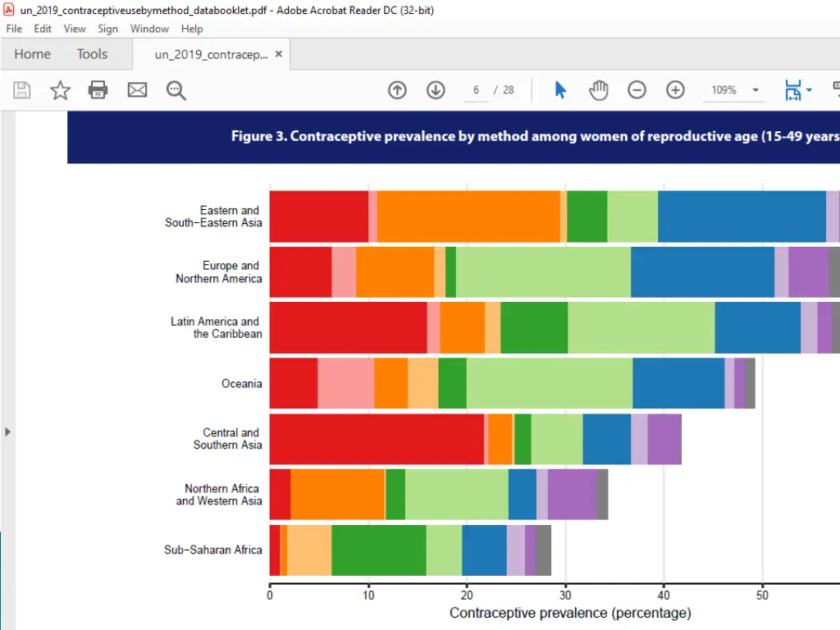Zoom out with the minus button

pyautogui.click(x=637, y=90)
